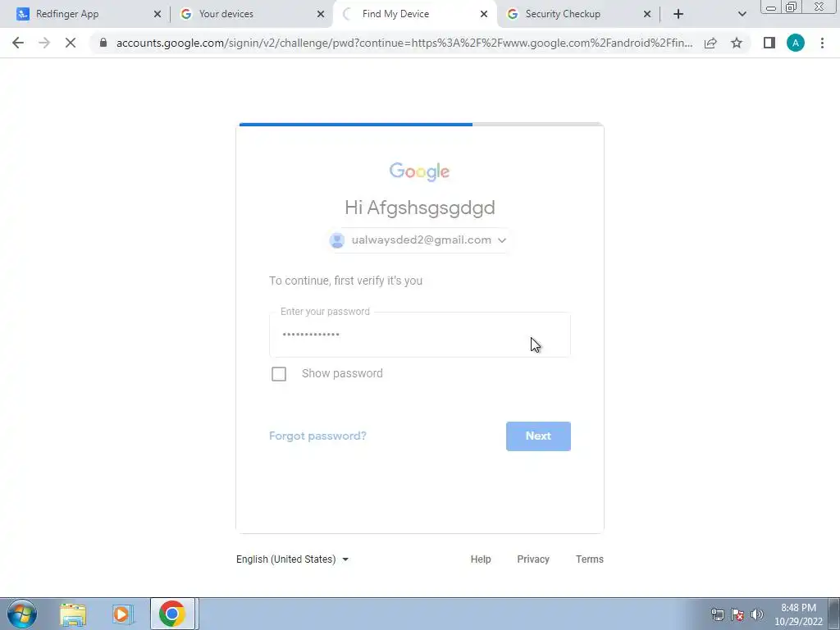Switch to the Your devices tab
Screen dimensions: 840x630
(x=251, y=14)
